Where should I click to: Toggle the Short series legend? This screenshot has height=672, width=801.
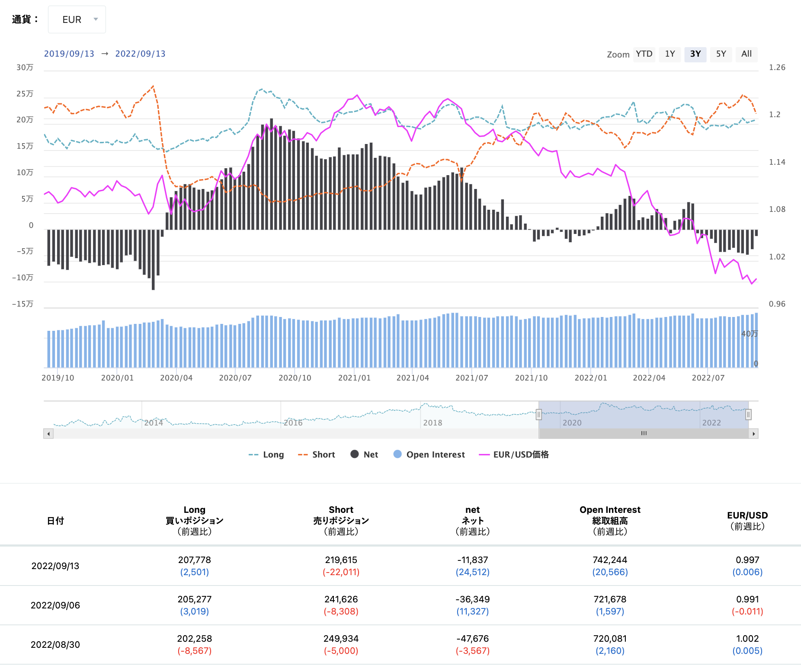[317, 454]
